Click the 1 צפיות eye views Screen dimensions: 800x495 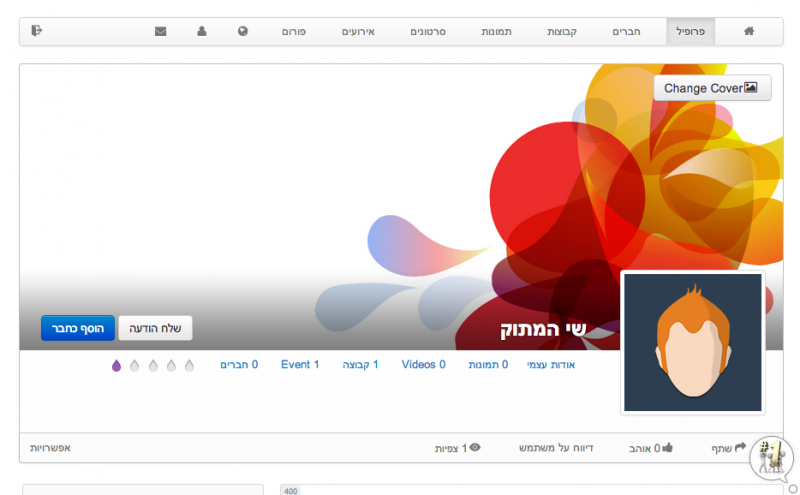pos(458,448)
